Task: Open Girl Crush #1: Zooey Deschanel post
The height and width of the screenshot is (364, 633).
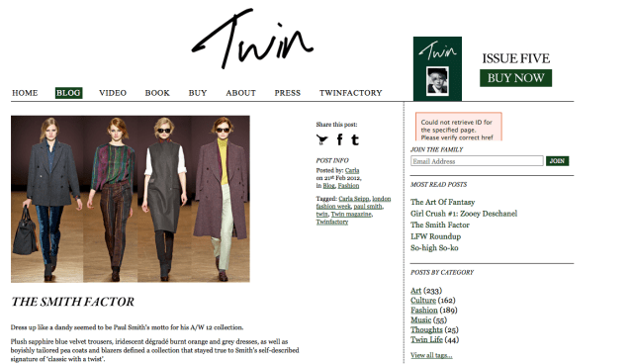Action: tap(464, 214)
